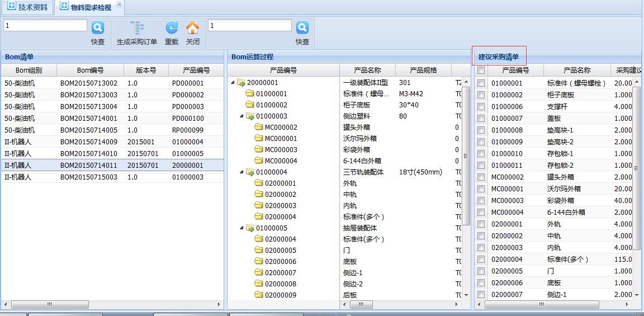Collapse the 01000005 tree node
644x316 pixels.
242,228
